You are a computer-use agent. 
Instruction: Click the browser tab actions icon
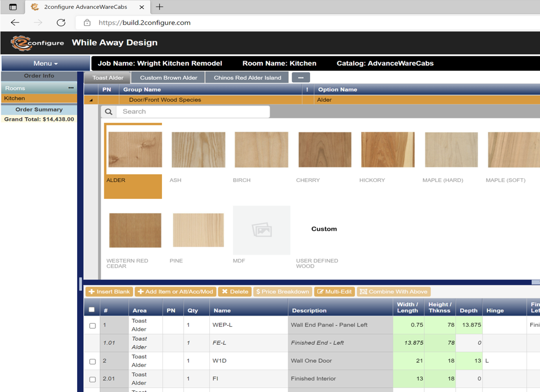click(13, 7)
